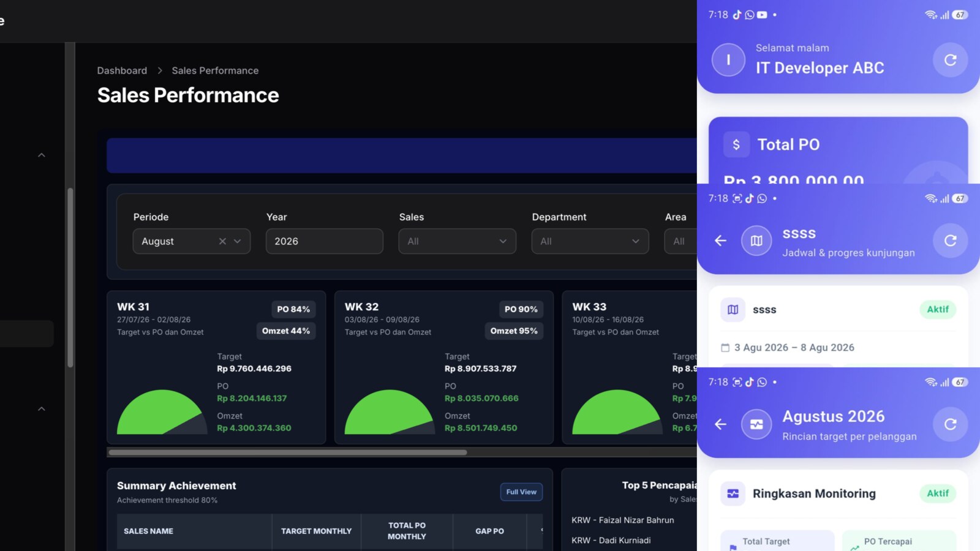Screen dimensions: 980x551
Task: Navigate to Dashboard breadcrumb link
Action: tap(122, 70)
